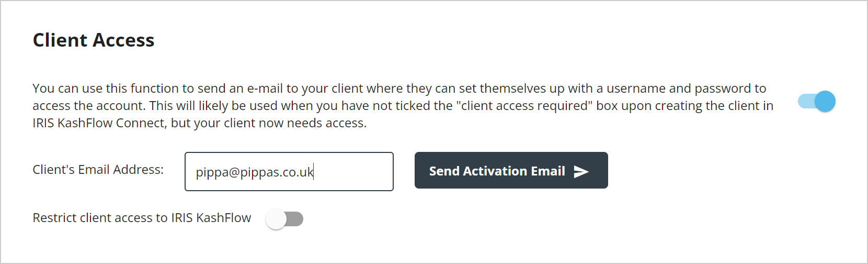Click the word "pippa" in the email field

[212, 172]
